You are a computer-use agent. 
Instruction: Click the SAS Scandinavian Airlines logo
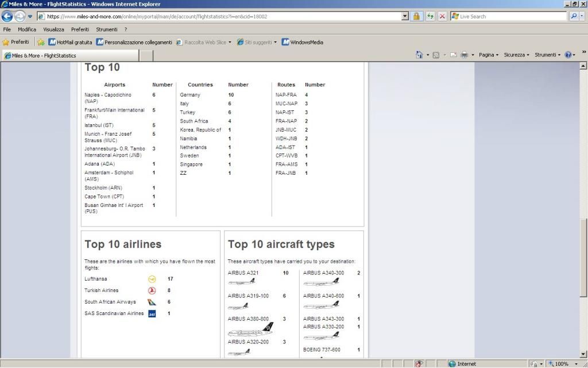click(x=152, y=313)
